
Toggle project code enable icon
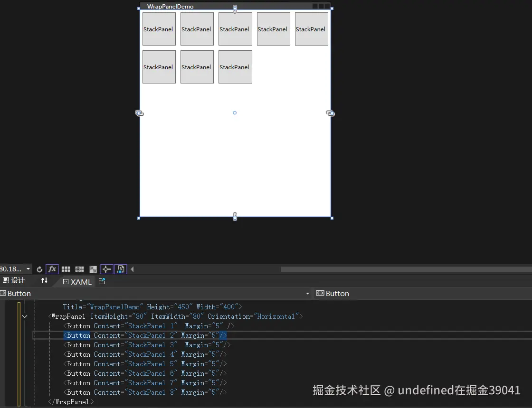121,269
